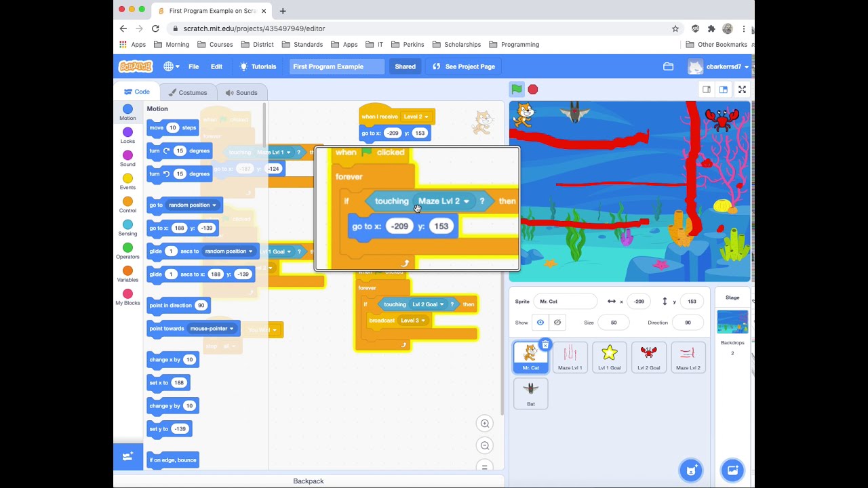Select the Bat sprite
The width and height of the screenshot is (868, 488).
click(x=530, y=393)
